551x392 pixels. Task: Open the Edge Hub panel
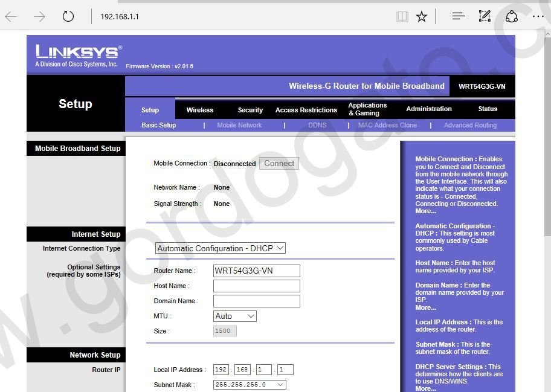point(457,16)
